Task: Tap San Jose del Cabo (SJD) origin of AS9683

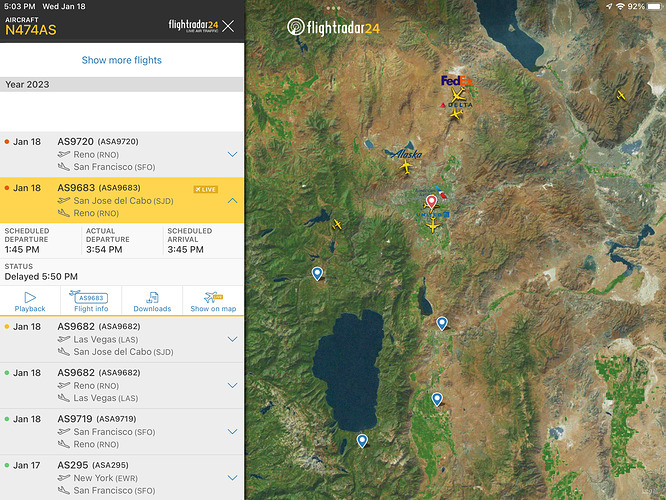Action: [x=123, y=201]
